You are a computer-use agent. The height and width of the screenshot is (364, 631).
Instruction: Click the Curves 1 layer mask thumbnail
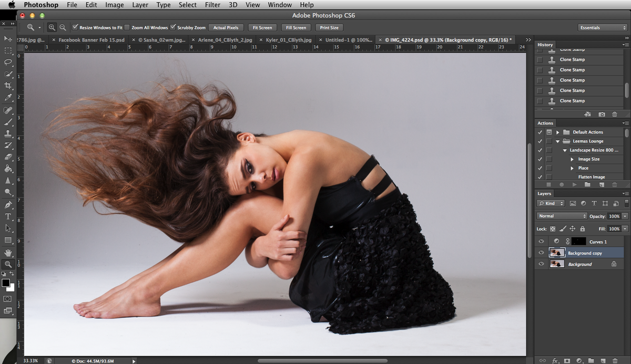pyautogui.click(x=579, y=242)
